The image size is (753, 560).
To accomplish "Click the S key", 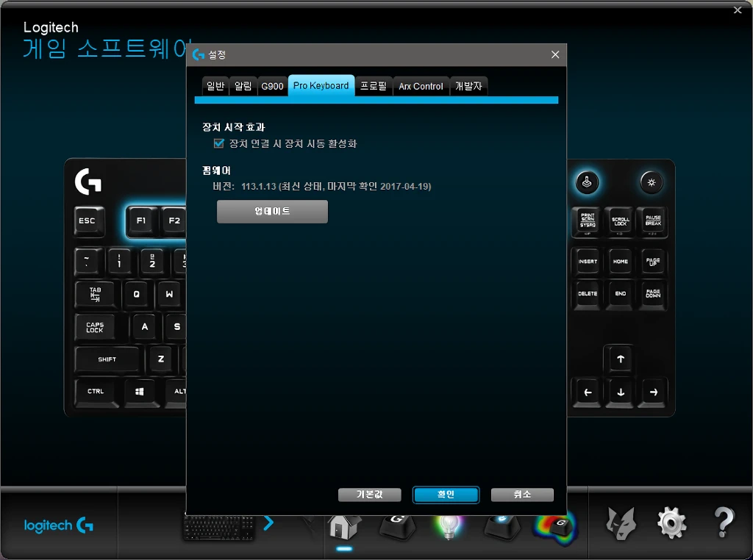I will pyautogui.click(x=176, y=327).
